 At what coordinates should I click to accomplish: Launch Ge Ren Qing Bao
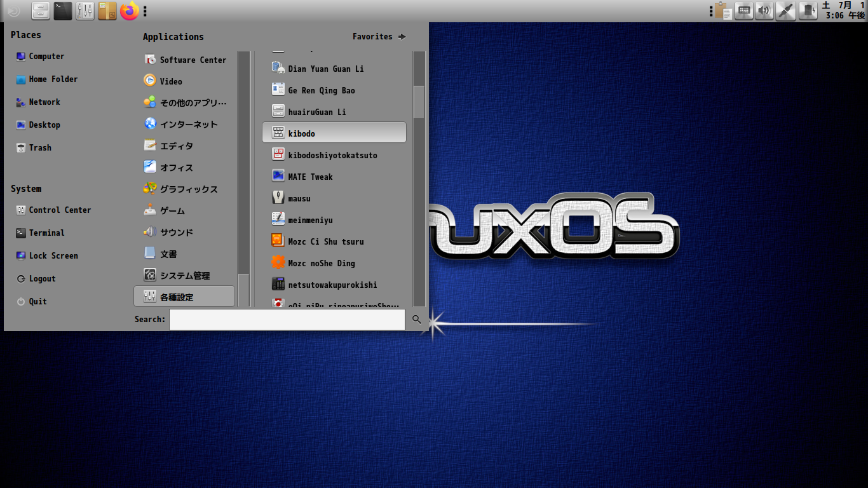(334, 90)
